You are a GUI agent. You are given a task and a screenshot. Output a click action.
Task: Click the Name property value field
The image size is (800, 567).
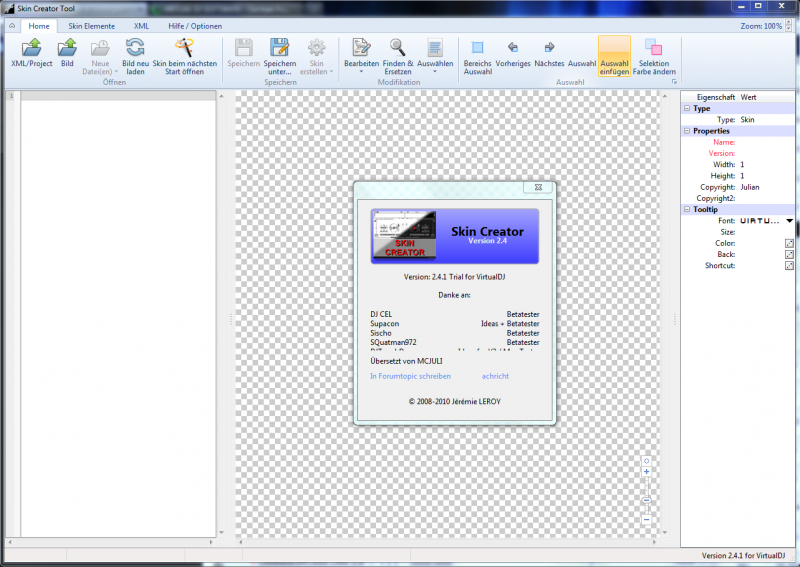click(766, 142)
